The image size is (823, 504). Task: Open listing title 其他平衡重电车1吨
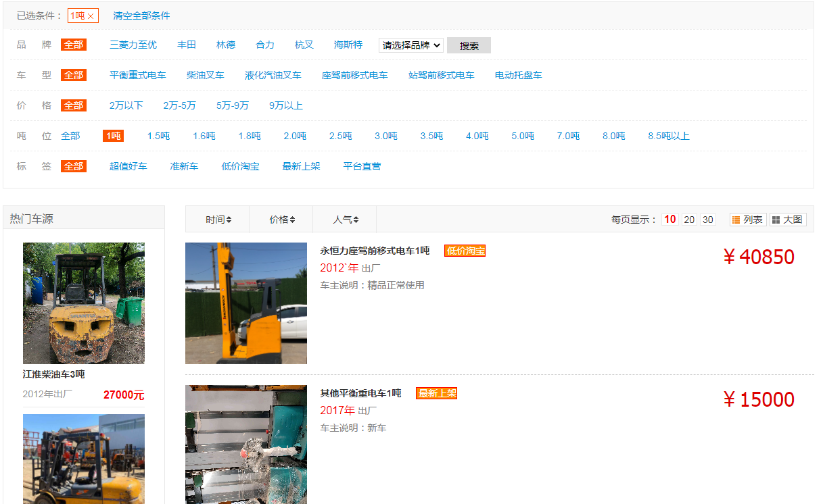(360, 393)
